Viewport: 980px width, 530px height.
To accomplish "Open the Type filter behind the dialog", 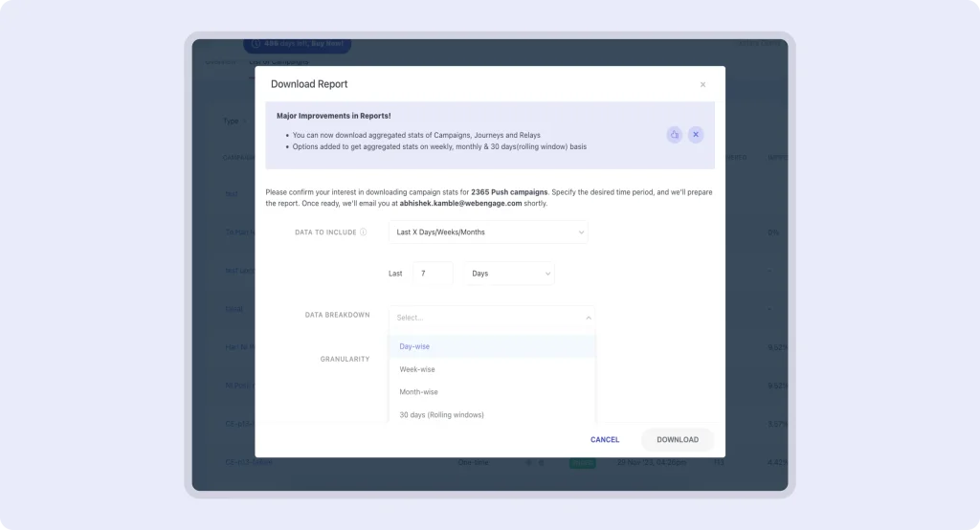I will click(233, 121).
